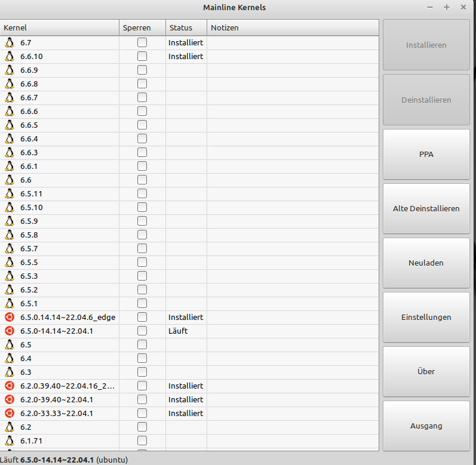
Task: Click the penguin icon next to 6.5.11
Action: point(10,194)
